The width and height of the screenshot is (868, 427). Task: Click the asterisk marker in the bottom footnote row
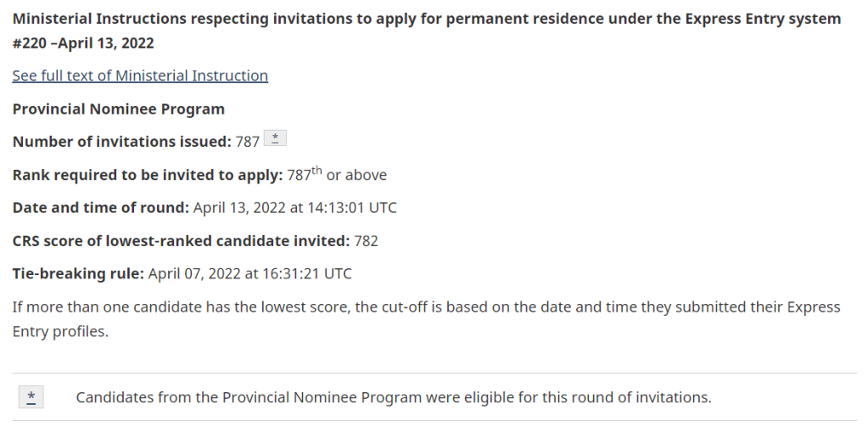pos(31,396)
